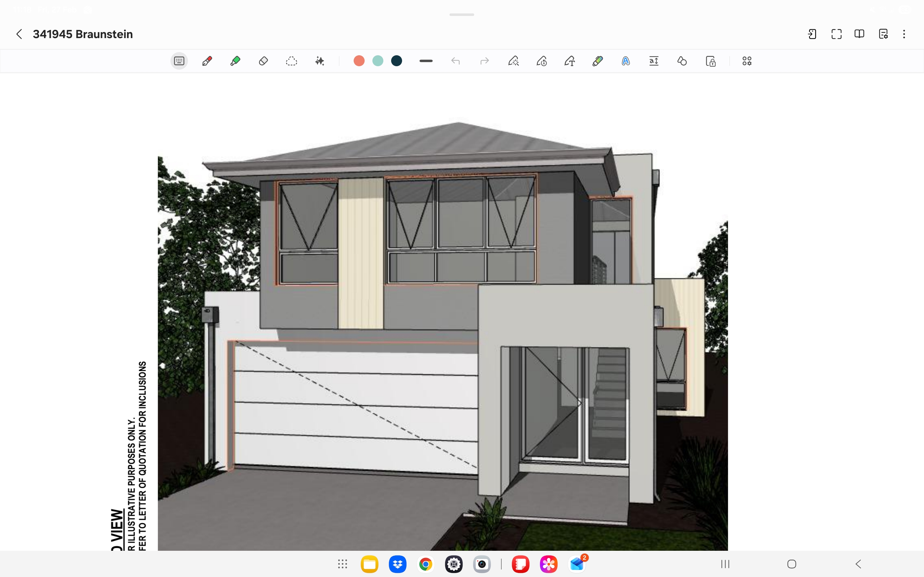Viewport: 924px width, 577px height.
Task: Go back from 341945 Braunstein note
Action: 19,34
